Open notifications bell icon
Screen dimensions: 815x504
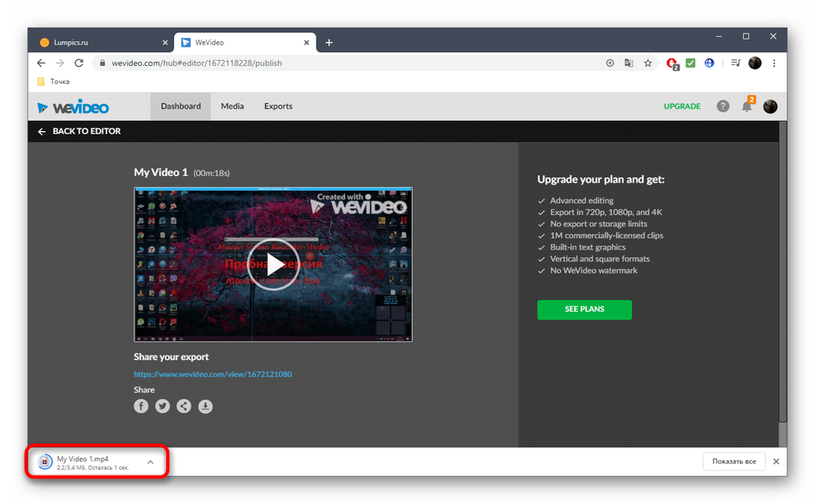pos(747,106)
